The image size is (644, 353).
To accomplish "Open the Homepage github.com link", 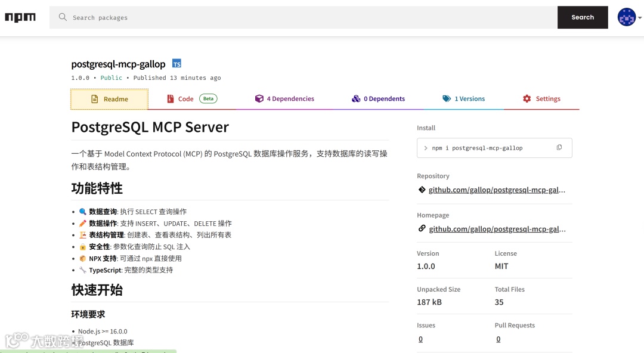I will pyautogui.click(x=497, y=229).
